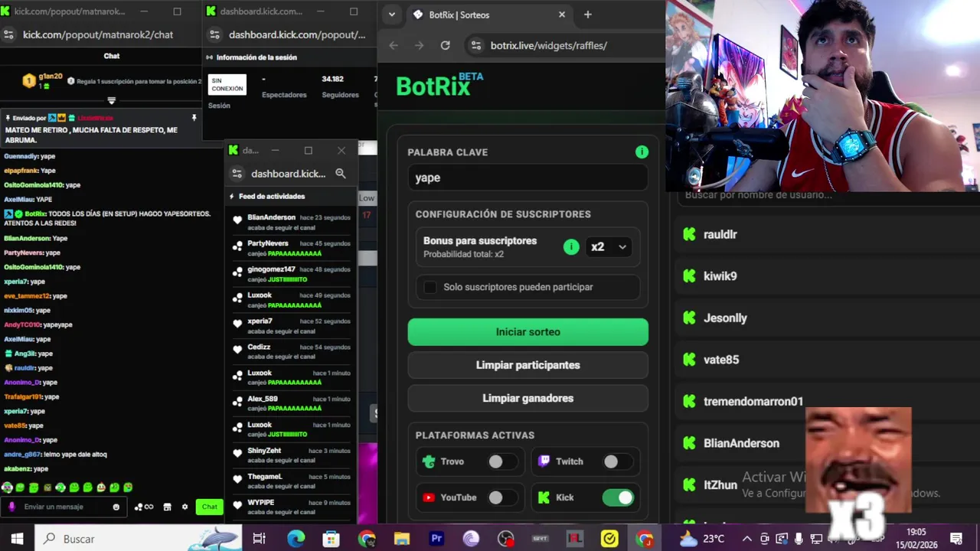Toggle the YouTube platform switch
The image size is (980, 551).
[x=502, y=497]
